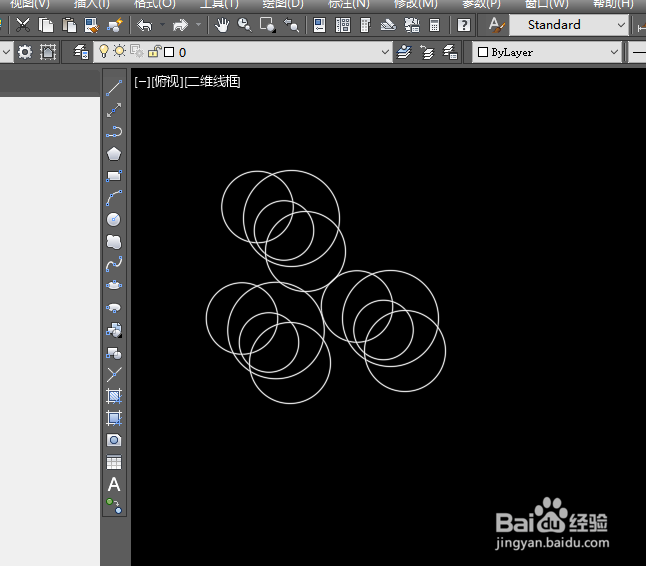Click the [俯视] view control label

167,82
